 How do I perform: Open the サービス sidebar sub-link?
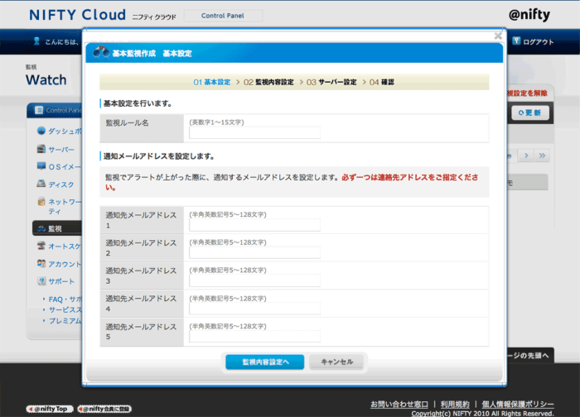(x=65, y=310)
